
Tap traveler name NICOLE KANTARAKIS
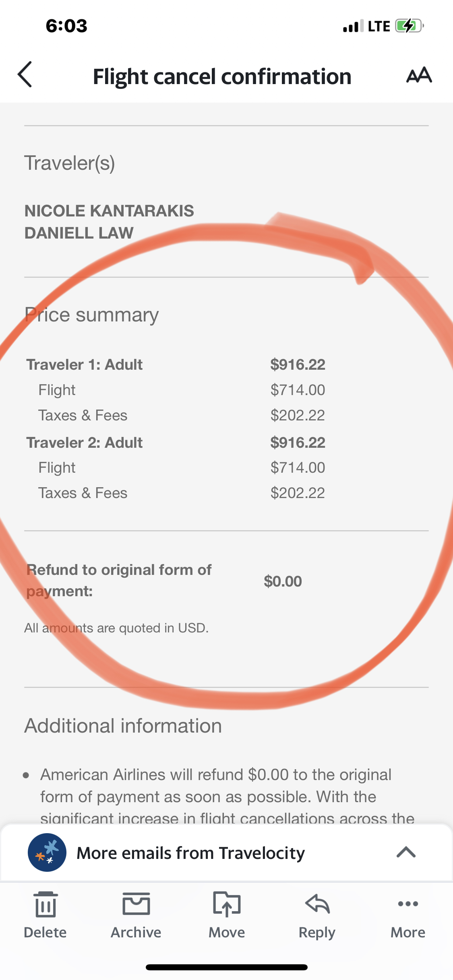click(109, 211)
